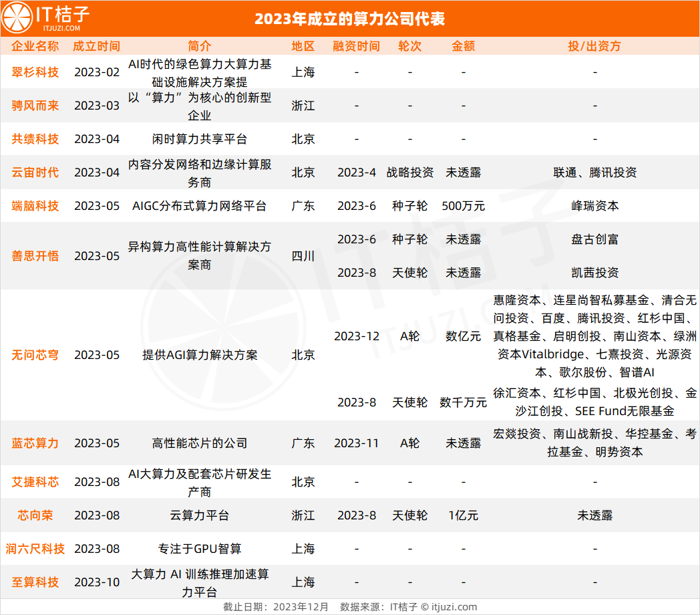
Task: Select the 投/出资方 column header
Action: click(594, 46)
